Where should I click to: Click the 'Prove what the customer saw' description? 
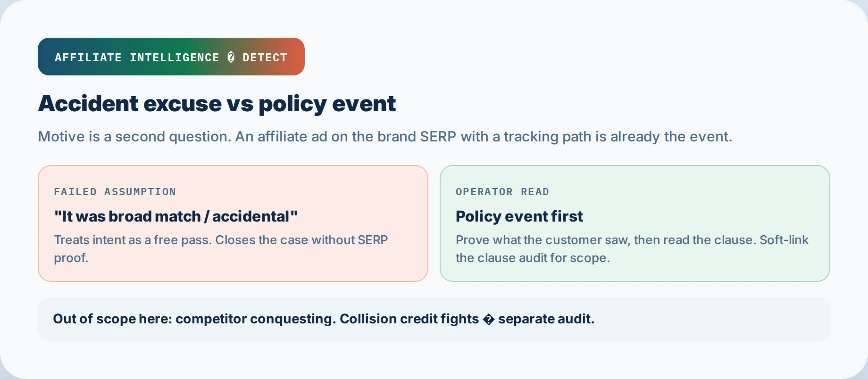pyautogui.click(x=632, y=249)
